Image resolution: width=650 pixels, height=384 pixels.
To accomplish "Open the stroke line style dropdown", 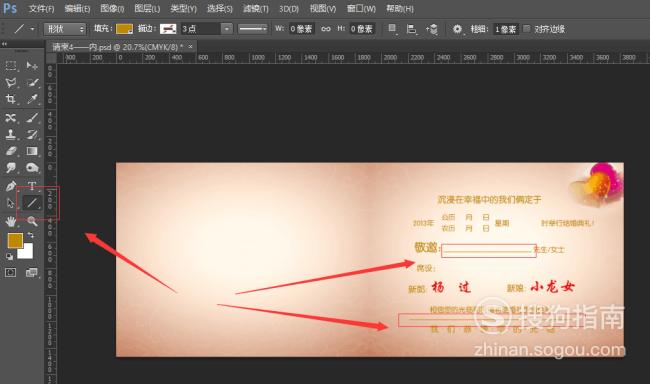I will (252, 29).
